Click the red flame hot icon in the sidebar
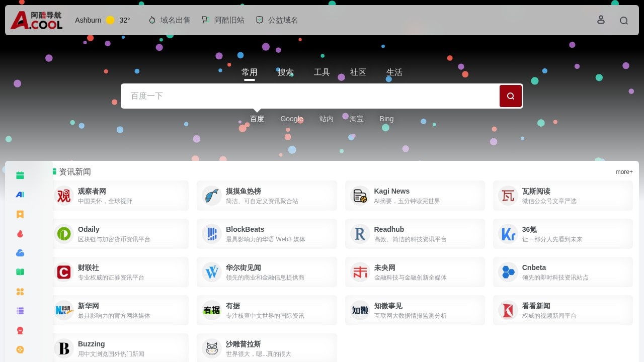This screenshot has width=644, height=362. pyautogui.click(x=20, y=233)
